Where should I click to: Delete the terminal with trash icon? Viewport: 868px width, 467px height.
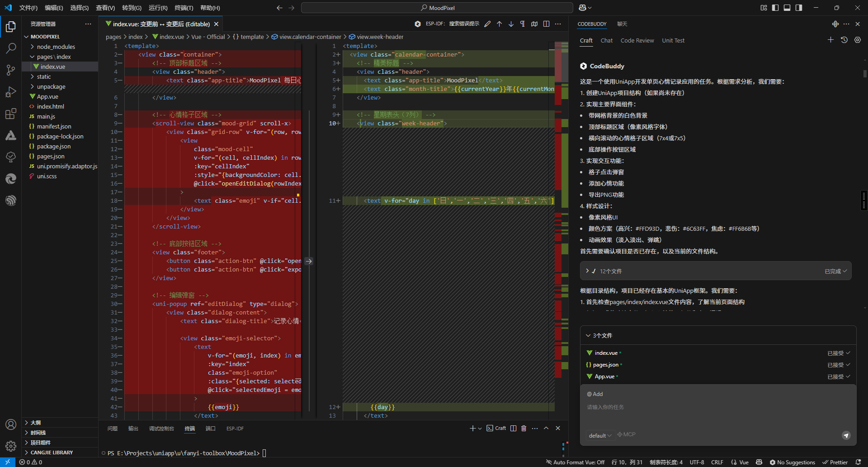click(524, 428)
